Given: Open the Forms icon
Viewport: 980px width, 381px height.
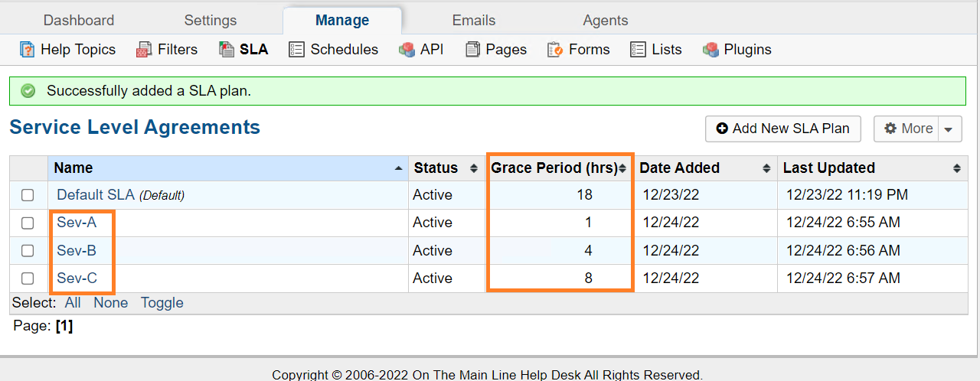Looking at the screenshot, I should coord(555,50).
